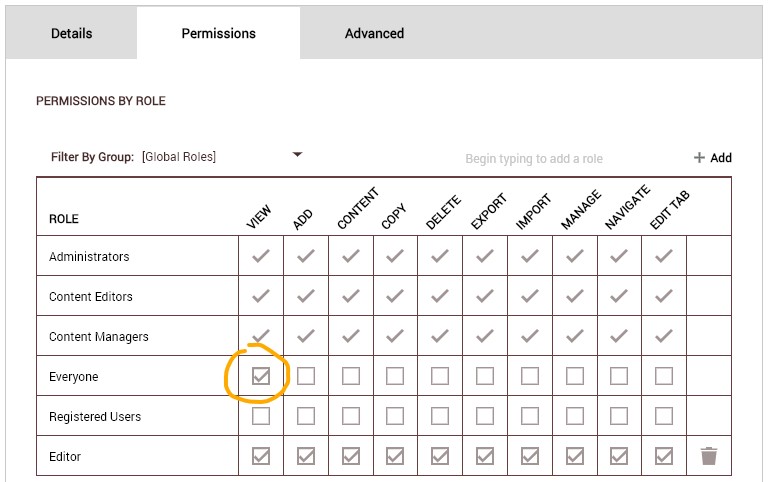Uncheck View permission for Everyone
This screenshot has width=769, height=482.
coord(261,376)
